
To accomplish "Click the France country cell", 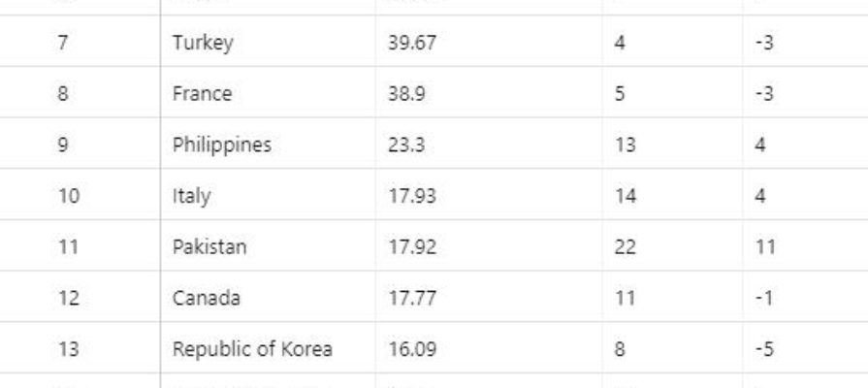I will (268, 92).
